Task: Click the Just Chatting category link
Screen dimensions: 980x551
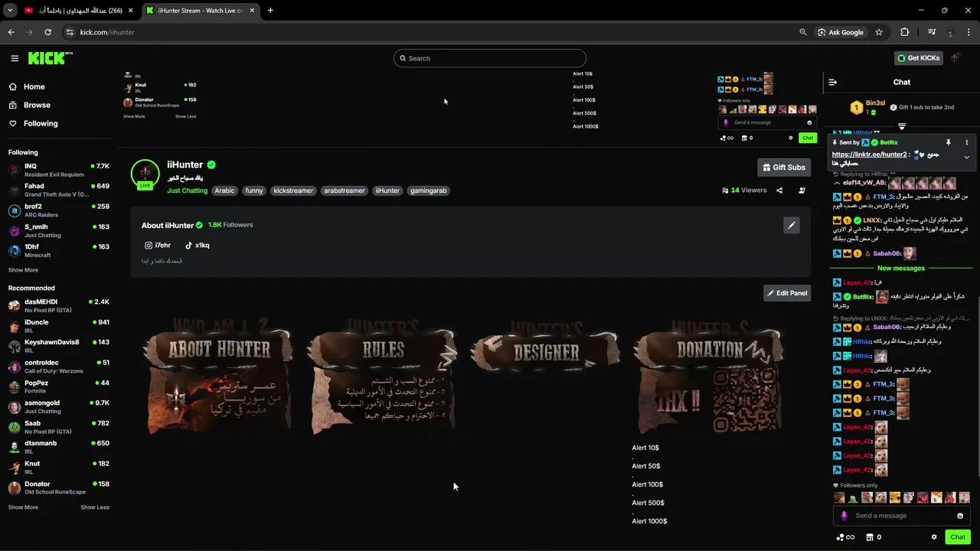Action: (187, 191)
